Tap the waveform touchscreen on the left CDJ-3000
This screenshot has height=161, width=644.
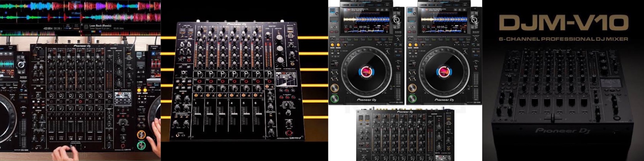[x=366, y=19]
